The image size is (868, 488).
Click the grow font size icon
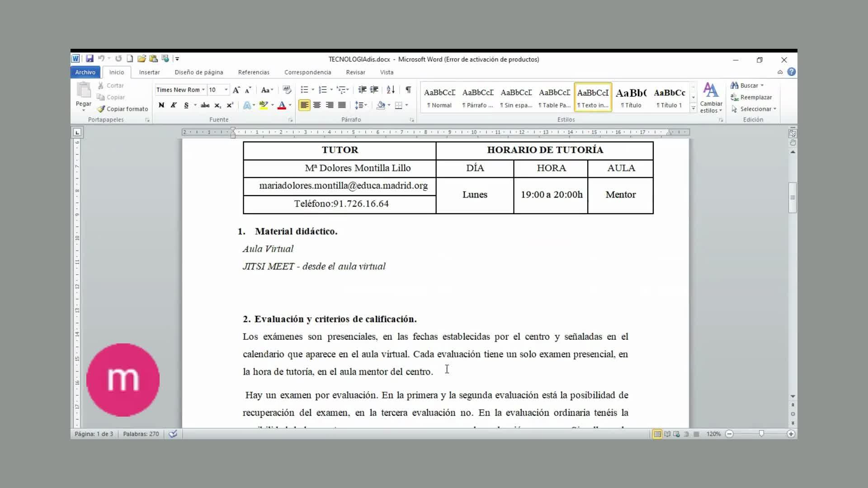[236, 90]
